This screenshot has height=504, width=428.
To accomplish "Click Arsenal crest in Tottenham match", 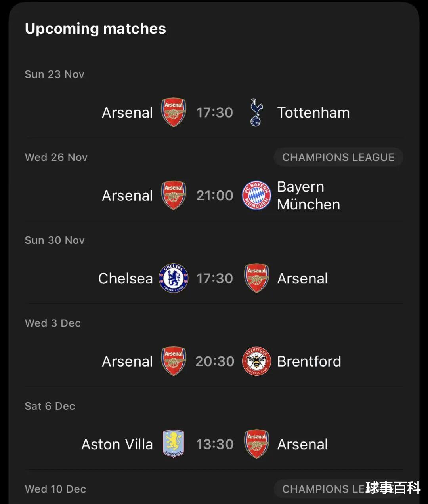I will point(174,112).
